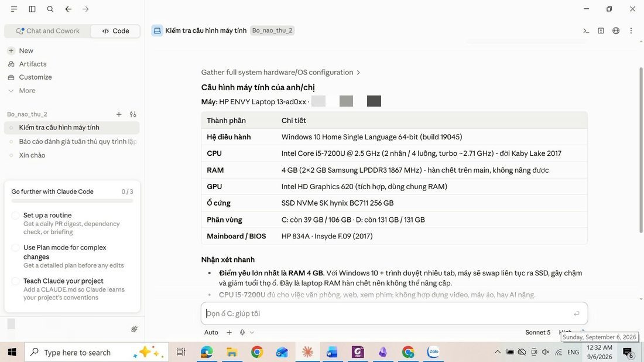Open the filter sliders icon beside Bo_nao_thu_2
The height and width of the screenshot is (362, 644).
(133, 114)
